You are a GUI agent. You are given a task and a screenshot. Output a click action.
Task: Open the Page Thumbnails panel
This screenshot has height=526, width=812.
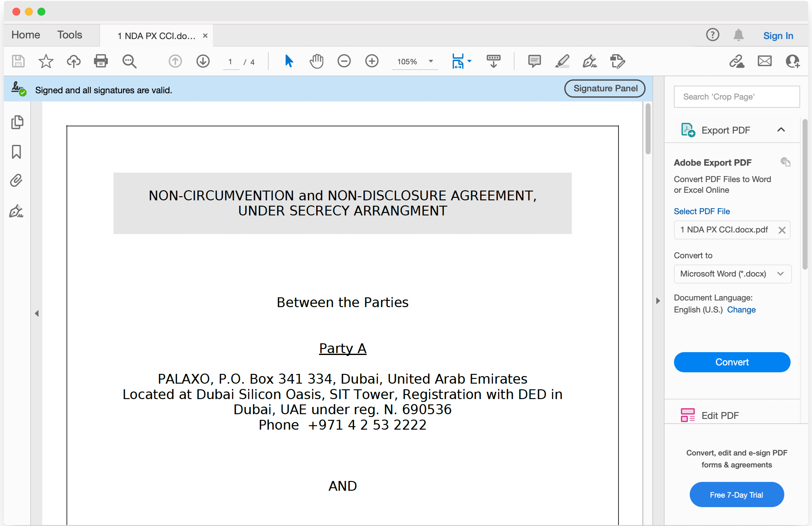17,123
